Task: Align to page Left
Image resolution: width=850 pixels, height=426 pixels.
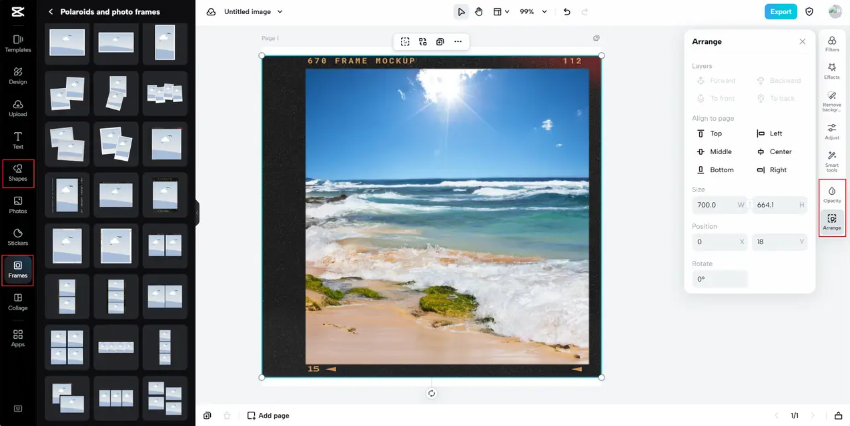Action: 770,133
